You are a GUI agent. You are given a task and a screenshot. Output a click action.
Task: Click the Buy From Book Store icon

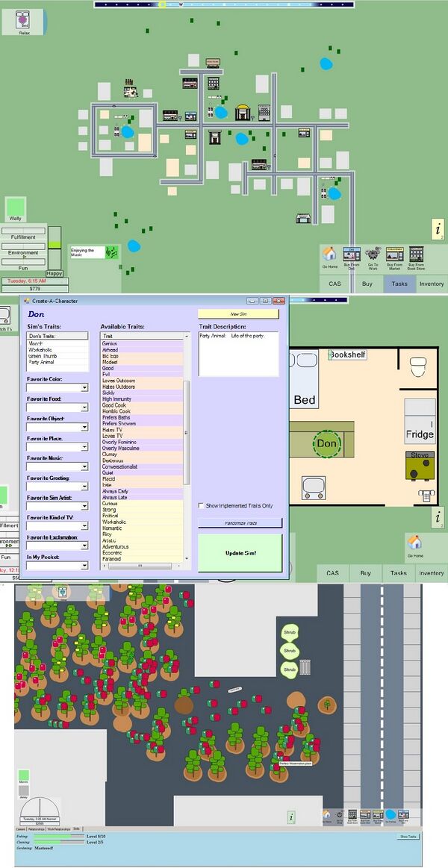[417, 255]
